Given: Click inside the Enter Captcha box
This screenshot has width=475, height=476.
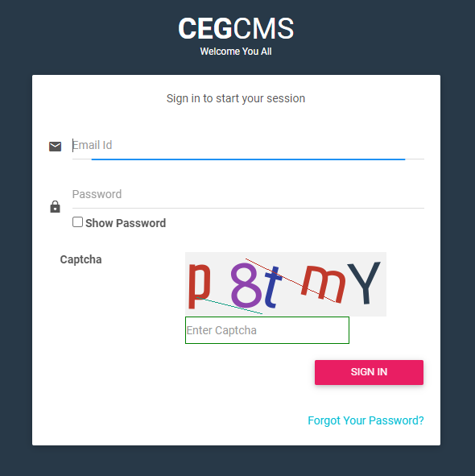Looking at the screenshot, I should (267, 330).
